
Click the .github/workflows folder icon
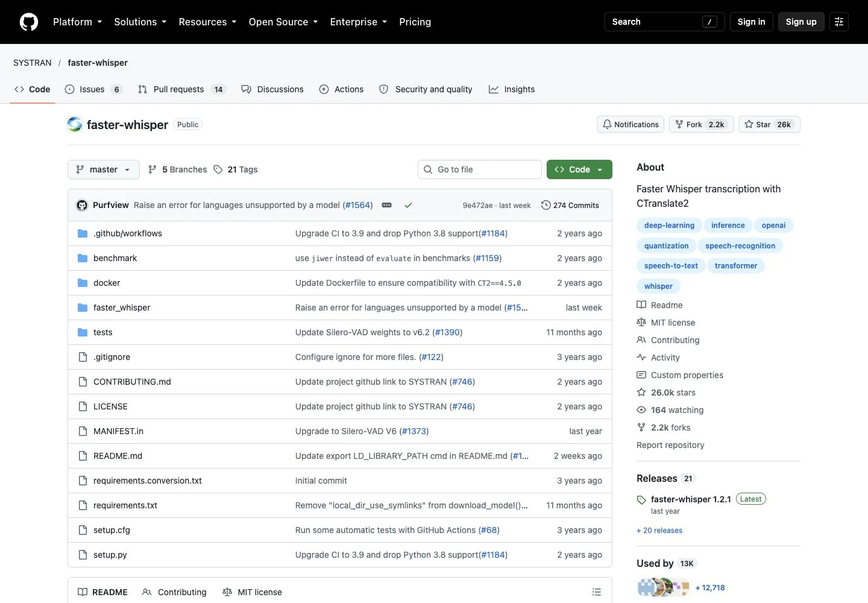pyautogui.click(x=83, y=233)
